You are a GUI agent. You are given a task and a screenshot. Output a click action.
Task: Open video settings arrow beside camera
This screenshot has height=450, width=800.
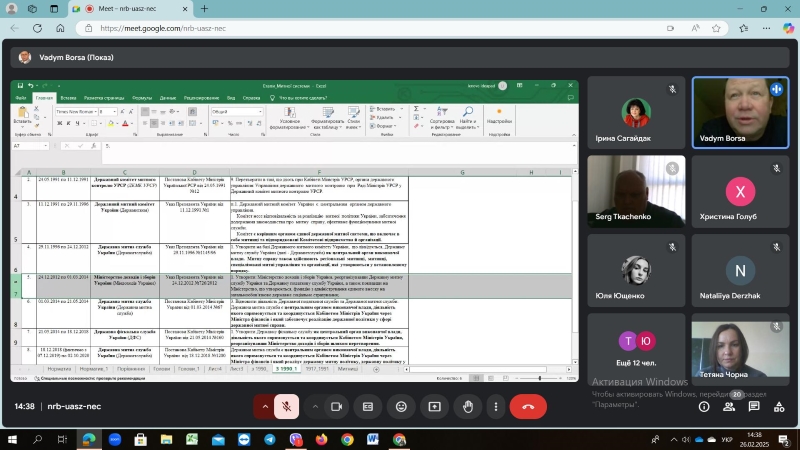click(x=315, y=407)
